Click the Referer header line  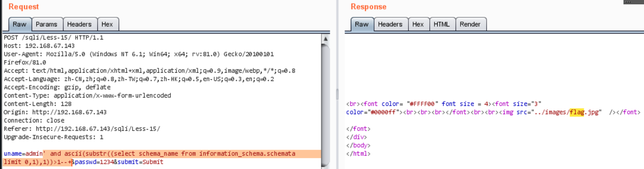82,129
